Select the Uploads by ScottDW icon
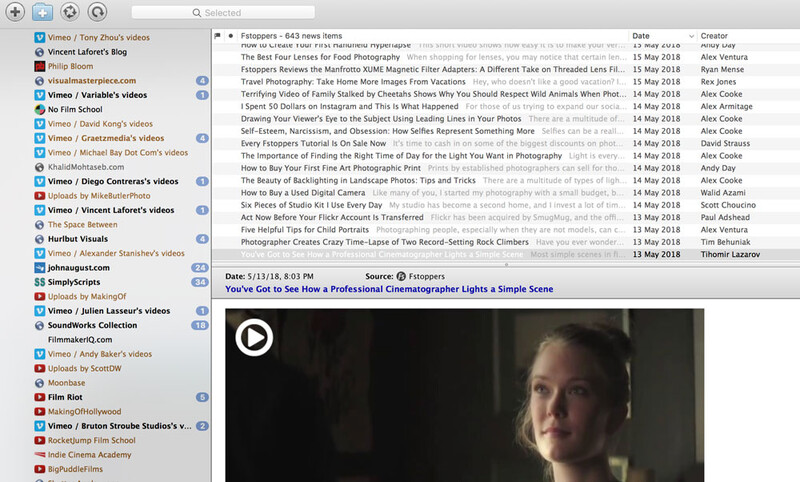This screenshot has height=482, width=800. pyautogui.click(x=39, y=368)
